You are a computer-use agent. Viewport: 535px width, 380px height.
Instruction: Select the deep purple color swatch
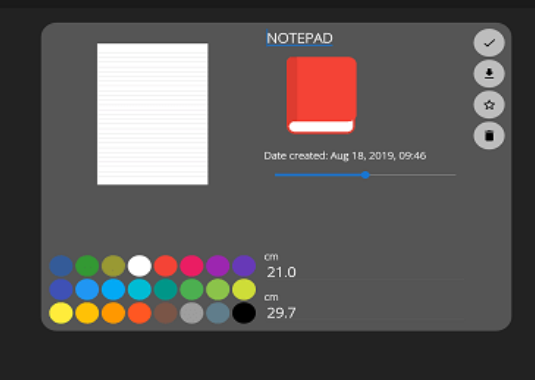pos(244,266)
